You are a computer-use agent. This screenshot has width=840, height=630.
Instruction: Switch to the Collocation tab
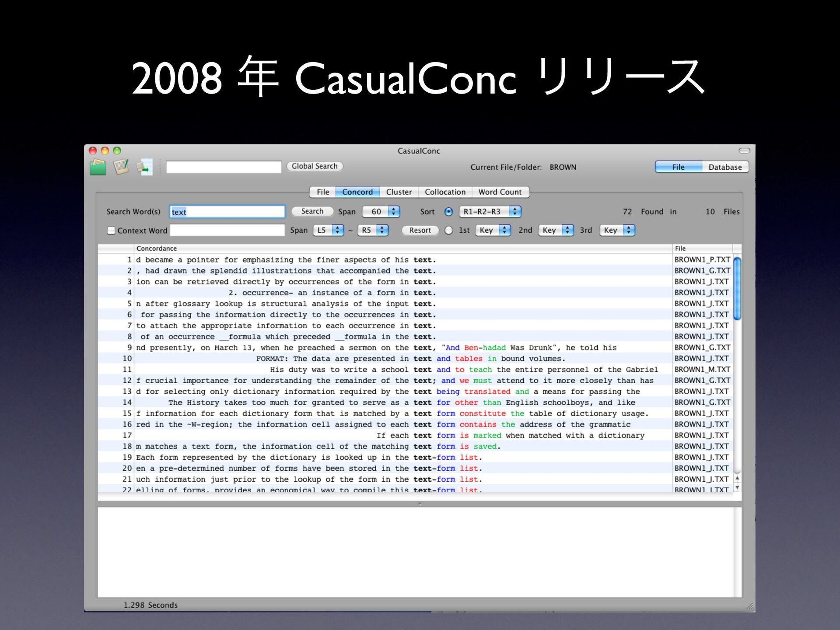[445, 192]
